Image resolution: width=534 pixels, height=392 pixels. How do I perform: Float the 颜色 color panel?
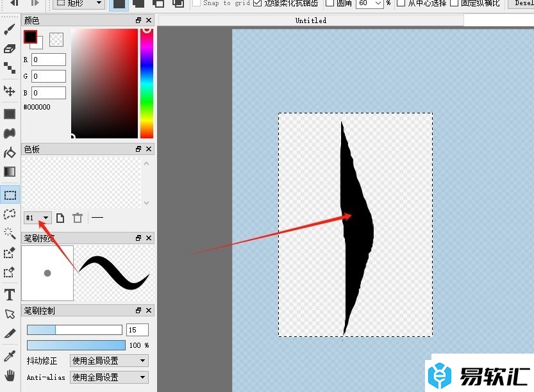[138, 20]
